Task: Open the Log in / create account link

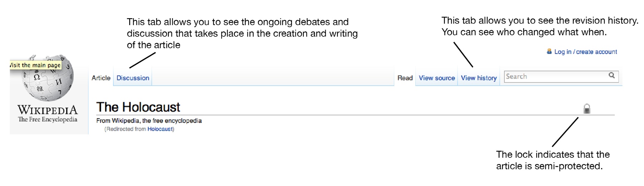Action: (586, 52)
